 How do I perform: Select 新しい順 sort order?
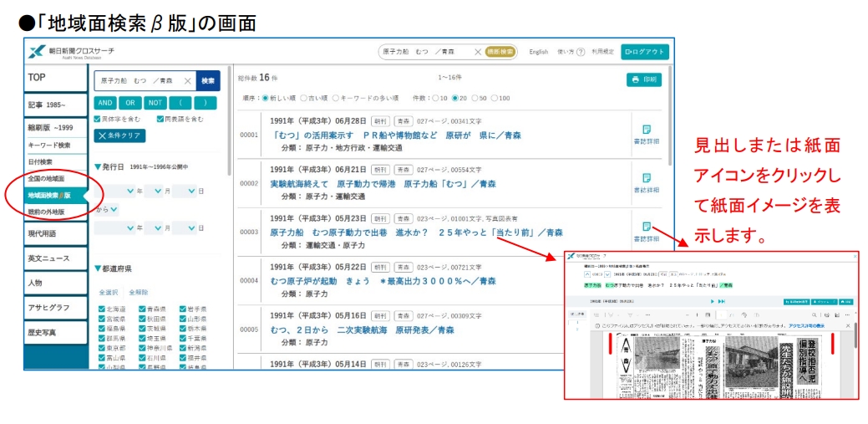tap(265, 98)
